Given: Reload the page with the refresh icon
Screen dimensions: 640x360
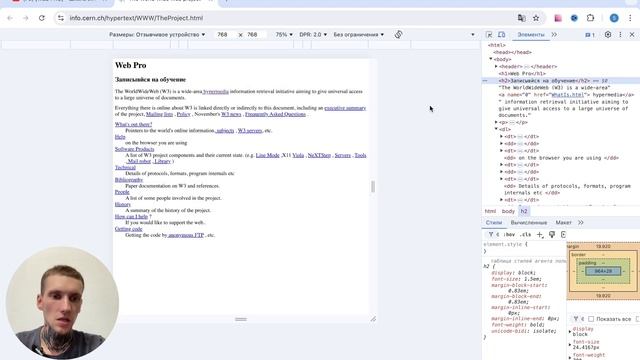Looking at the screenshot, I should [42, 18].
